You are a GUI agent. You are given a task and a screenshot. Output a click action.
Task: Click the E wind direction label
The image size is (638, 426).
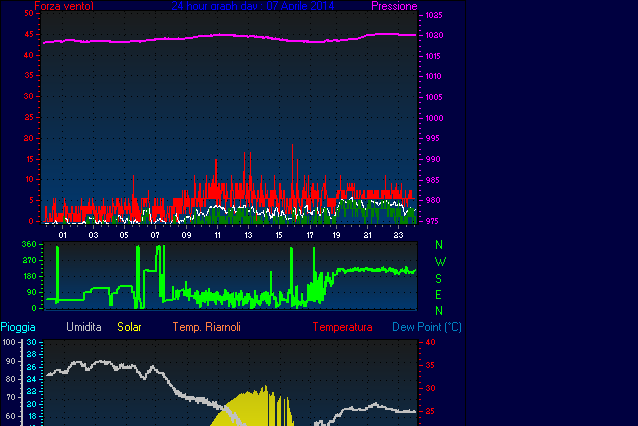coord(439,294)
